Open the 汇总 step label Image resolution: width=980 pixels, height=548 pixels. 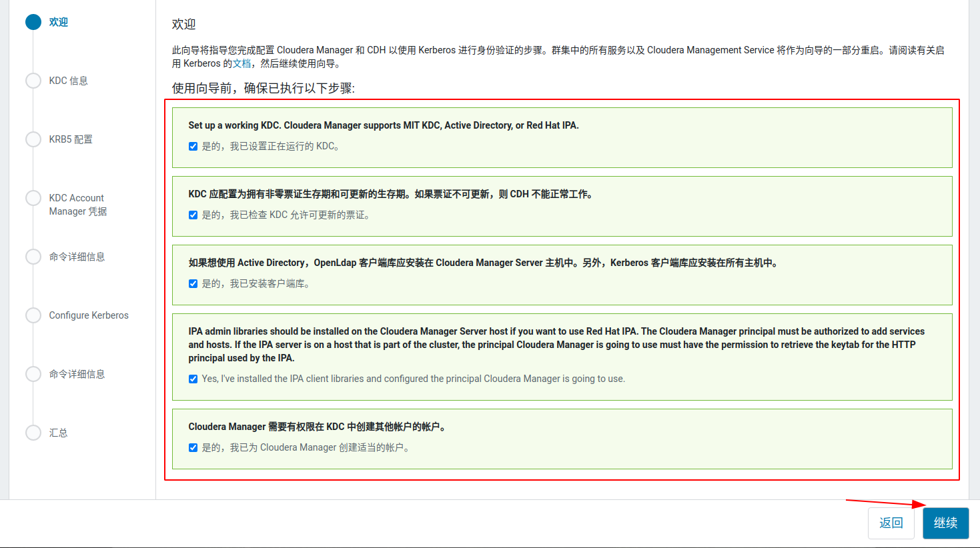(x=58, y=433)
